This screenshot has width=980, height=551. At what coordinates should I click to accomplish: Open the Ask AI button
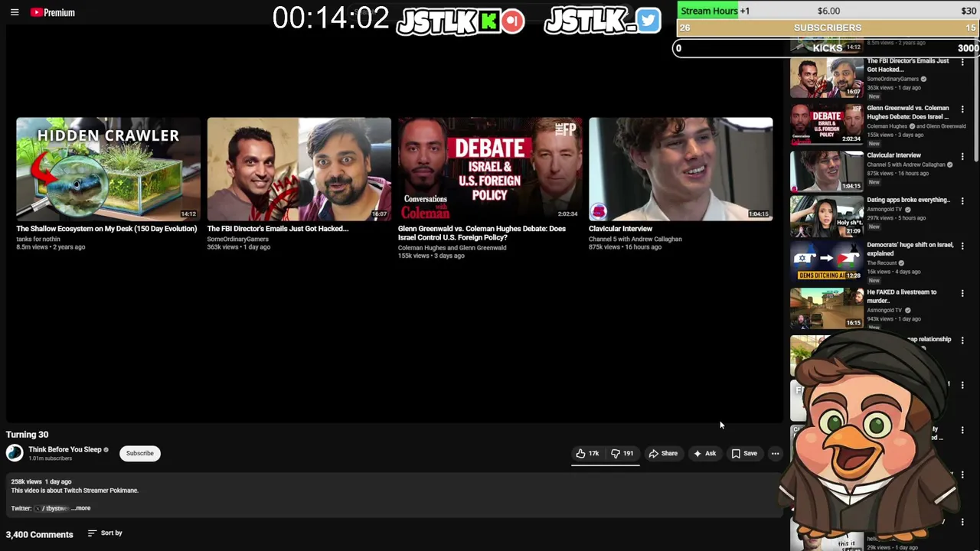[704, 453]
